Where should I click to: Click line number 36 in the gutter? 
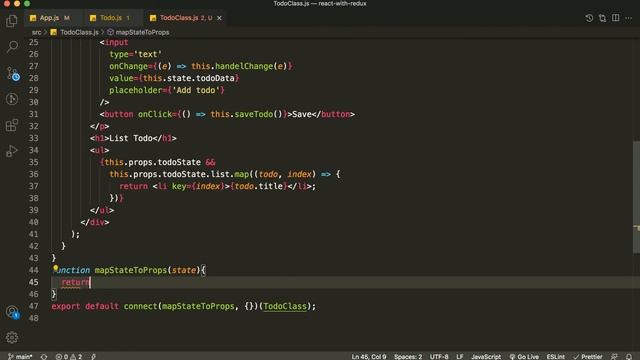(33, 174)
